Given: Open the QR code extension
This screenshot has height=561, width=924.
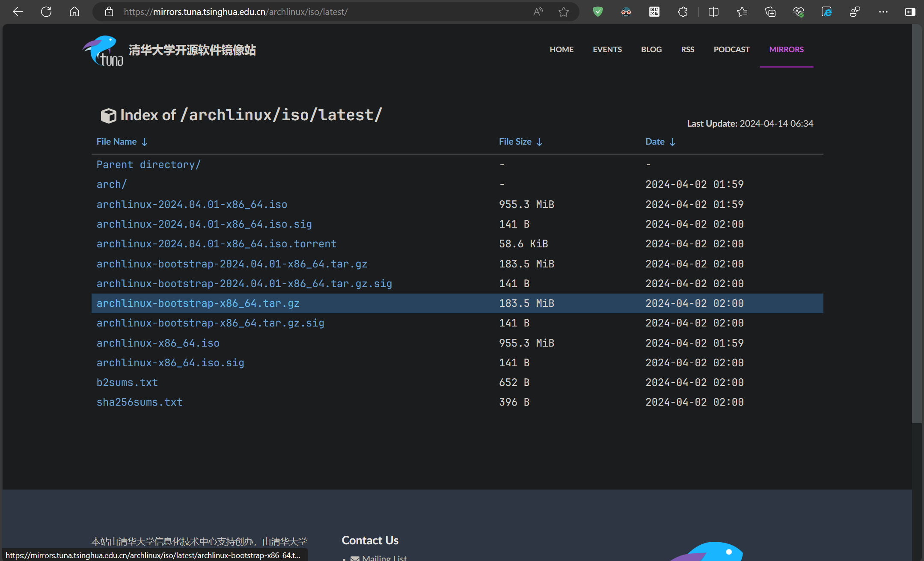Looking at the screenshot, I should [654, 12].
